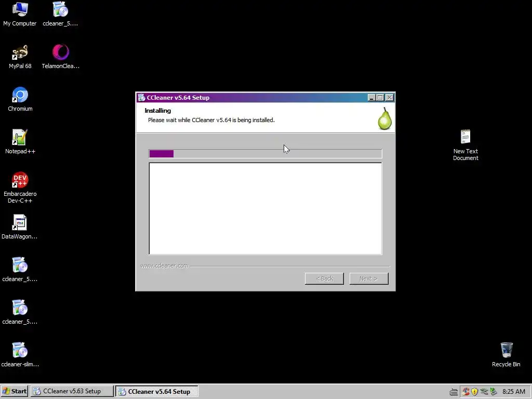Screen dimensions: 532x399
Task: Click the CCleaner v5.64 Setup taskbar item
Action: 157,391
